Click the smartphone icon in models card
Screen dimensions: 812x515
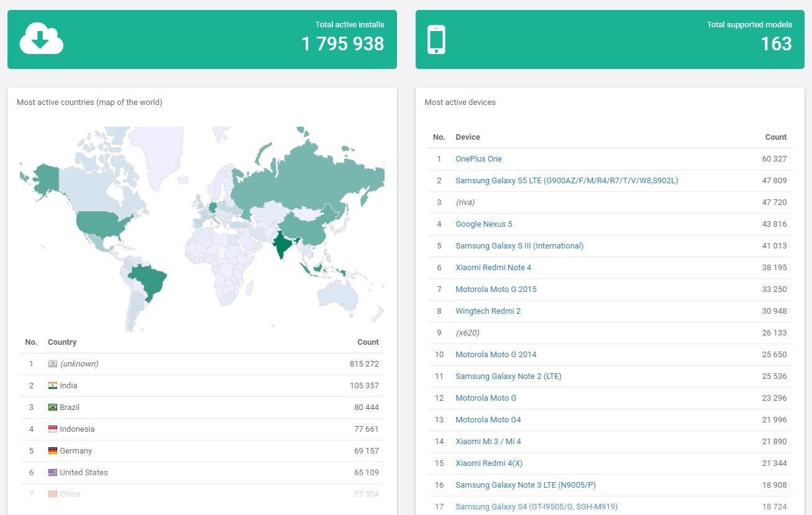pyautogui.click(x=436, y=40)
